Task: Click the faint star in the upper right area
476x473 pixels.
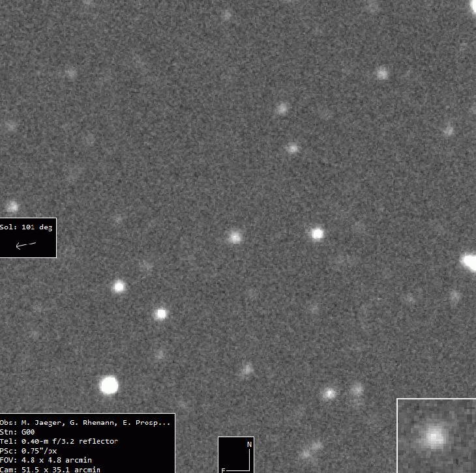Action: pyautogui.click(x=381, y=73)
